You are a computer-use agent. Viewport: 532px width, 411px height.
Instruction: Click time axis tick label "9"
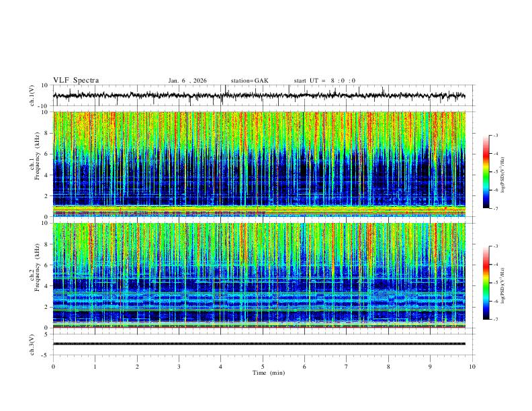point(430,367)
